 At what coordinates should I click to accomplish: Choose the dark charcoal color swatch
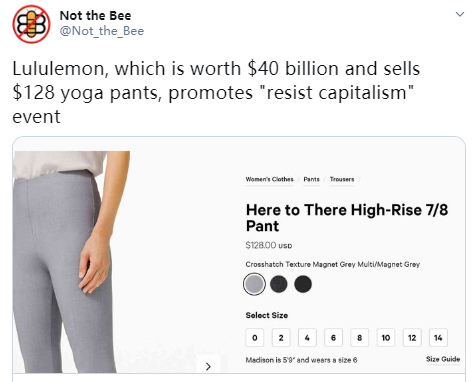click(279, 284)
